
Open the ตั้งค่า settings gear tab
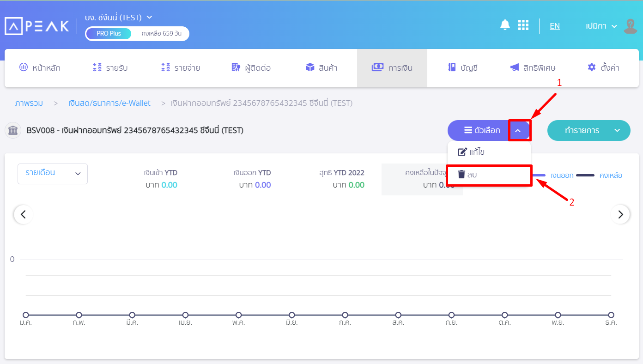603,68
